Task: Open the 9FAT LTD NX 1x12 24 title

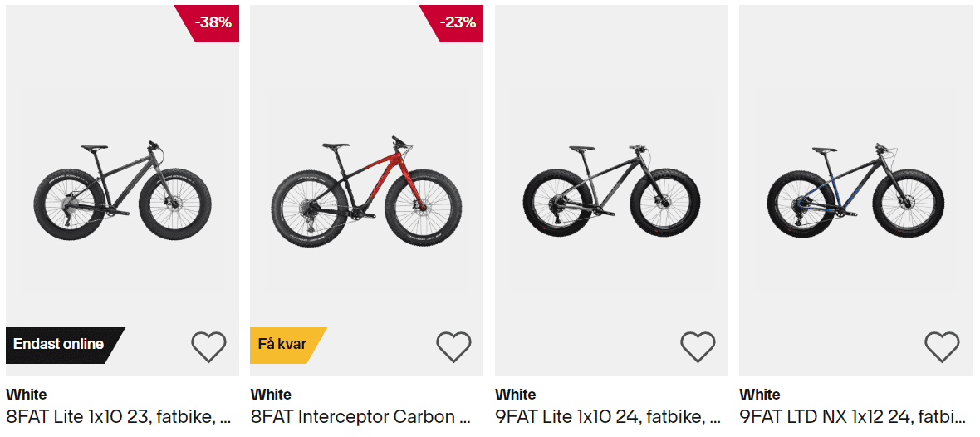Action: (x=853, y=416)
